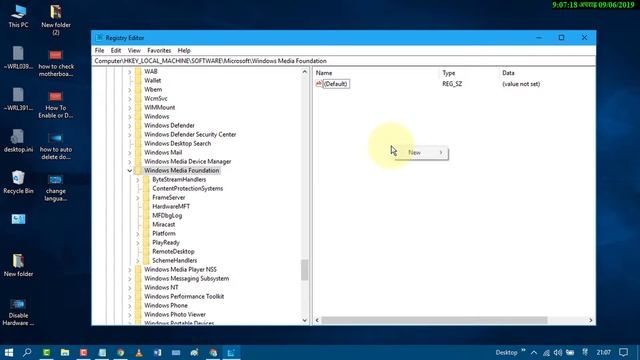Open the Windows Start button
This screenshot has height=360, width=640.
click(x=9, y=352)
